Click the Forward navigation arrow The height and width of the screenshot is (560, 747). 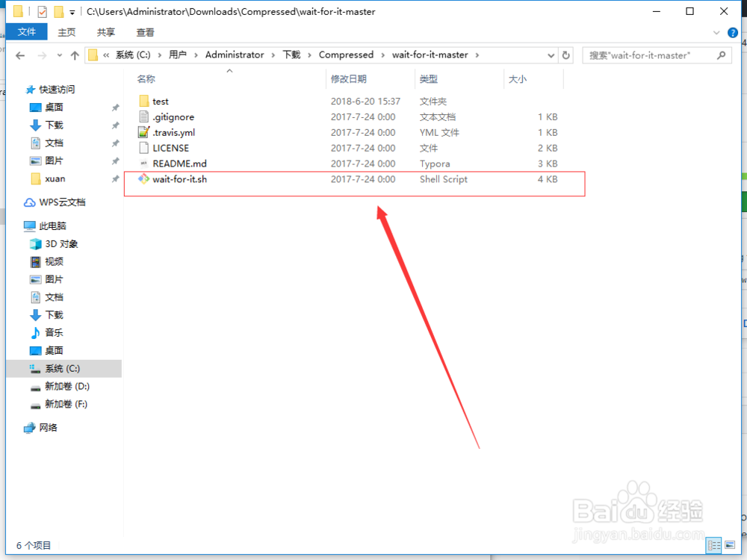point(42,56)
